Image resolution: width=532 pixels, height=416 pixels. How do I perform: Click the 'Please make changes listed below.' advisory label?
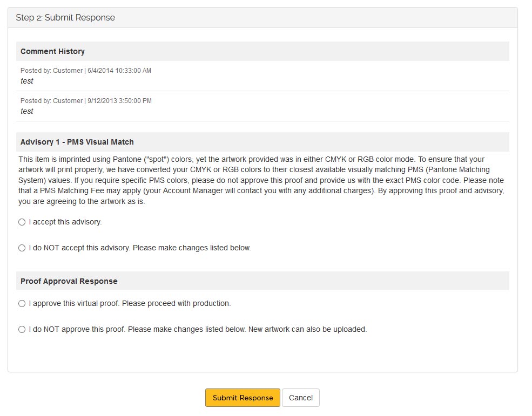coord(192,248)
